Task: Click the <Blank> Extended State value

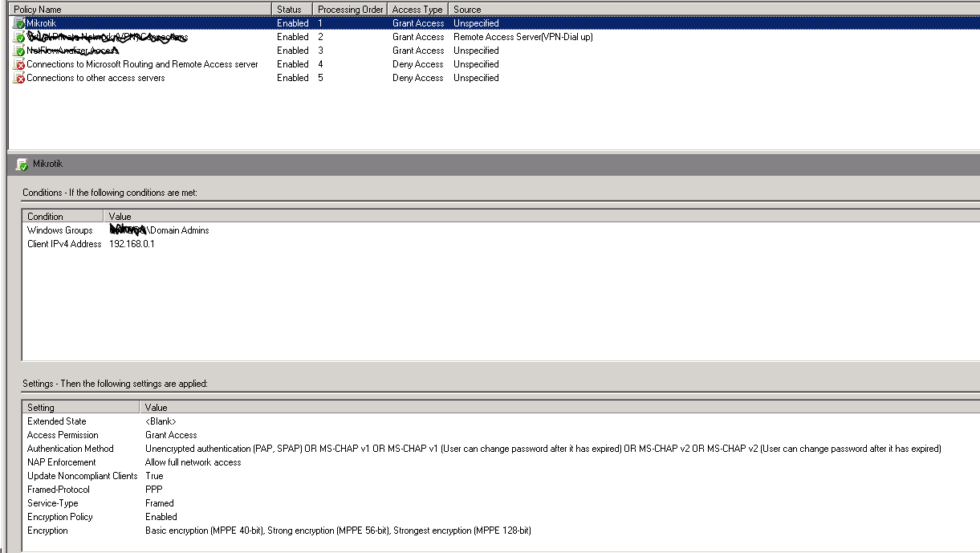Action: (161, 421)
